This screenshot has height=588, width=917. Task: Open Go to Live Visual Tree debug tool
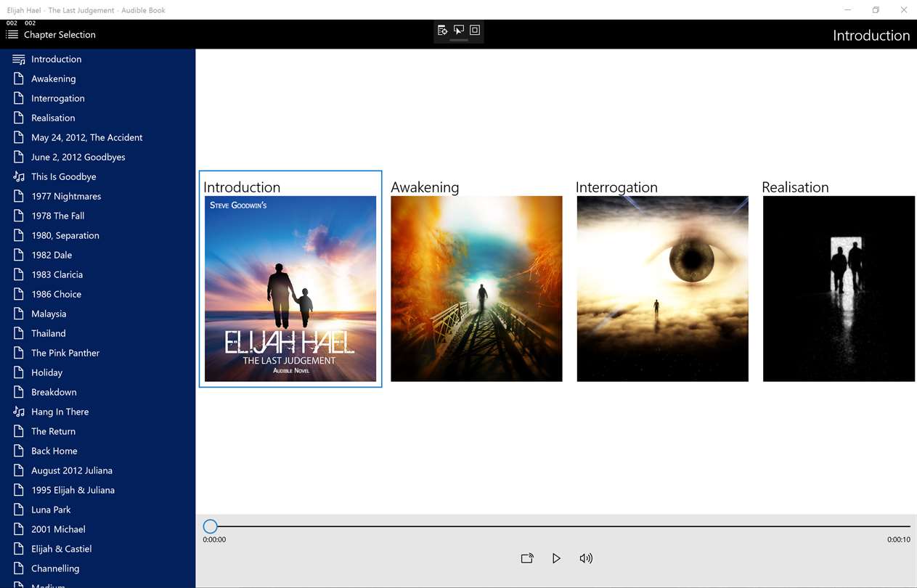tap(442, 30)
